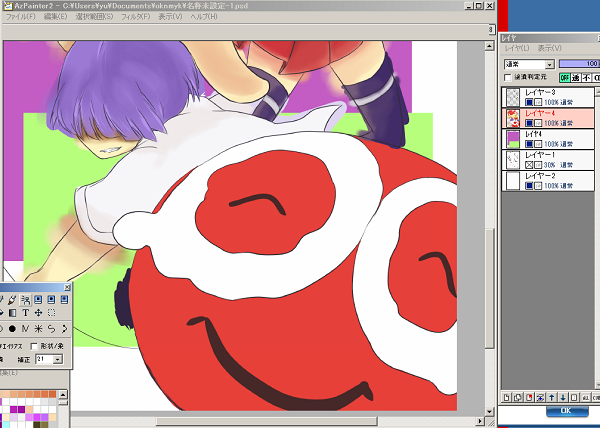
Task: Click the blank page layer icon
Action: (x=574, y=397)
